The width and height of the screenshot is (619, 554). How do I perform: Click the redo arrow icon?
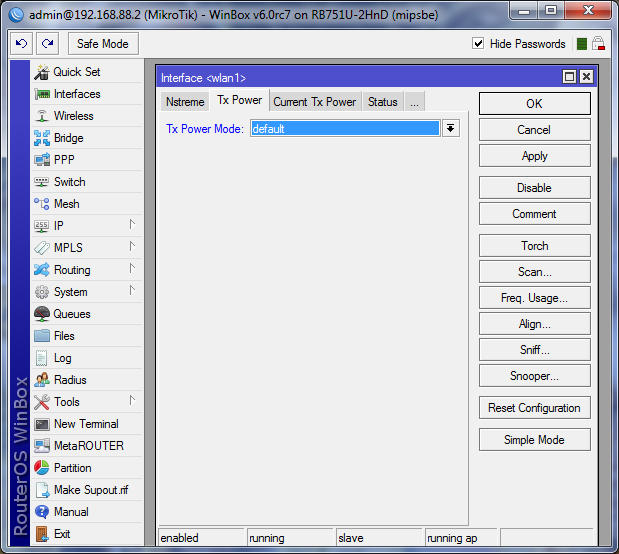point(47,43)
